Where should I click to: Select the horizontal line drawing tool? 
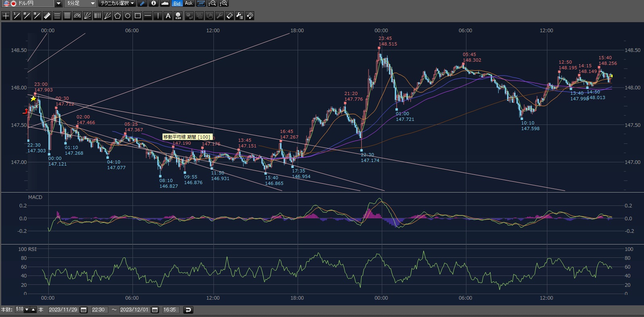[148, 16]
